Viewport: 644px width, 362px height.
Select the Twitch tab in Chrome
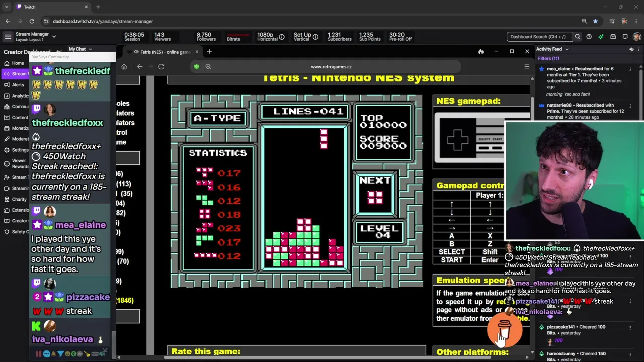point(52,7)
